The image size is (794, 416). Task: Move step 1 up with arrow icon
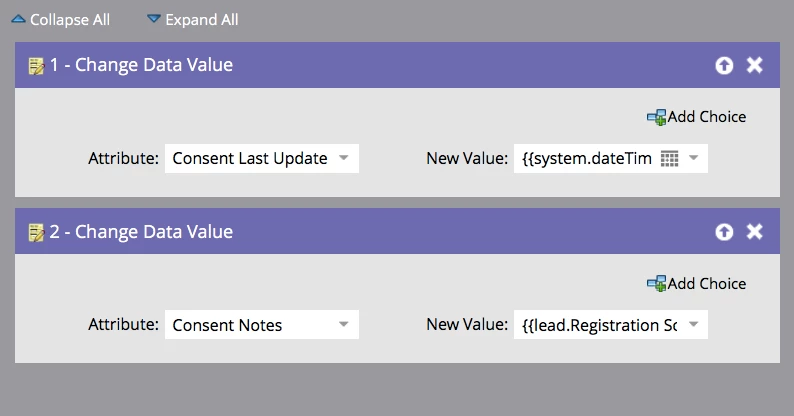pos(724,66)
